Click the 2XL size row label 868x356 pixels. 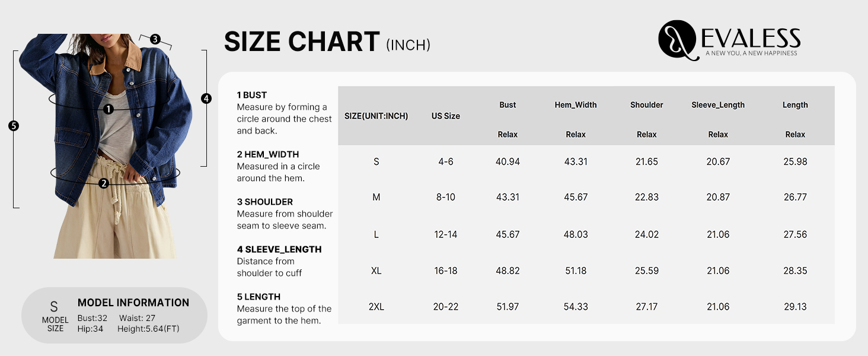pos(376,307)
